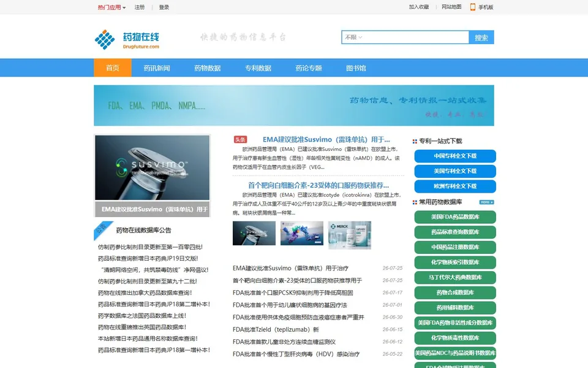Open news EMA建议批准Susvimo（雷珠单抗）用于治疗
This screenshot has width=588, height=368.
(290, 268)
